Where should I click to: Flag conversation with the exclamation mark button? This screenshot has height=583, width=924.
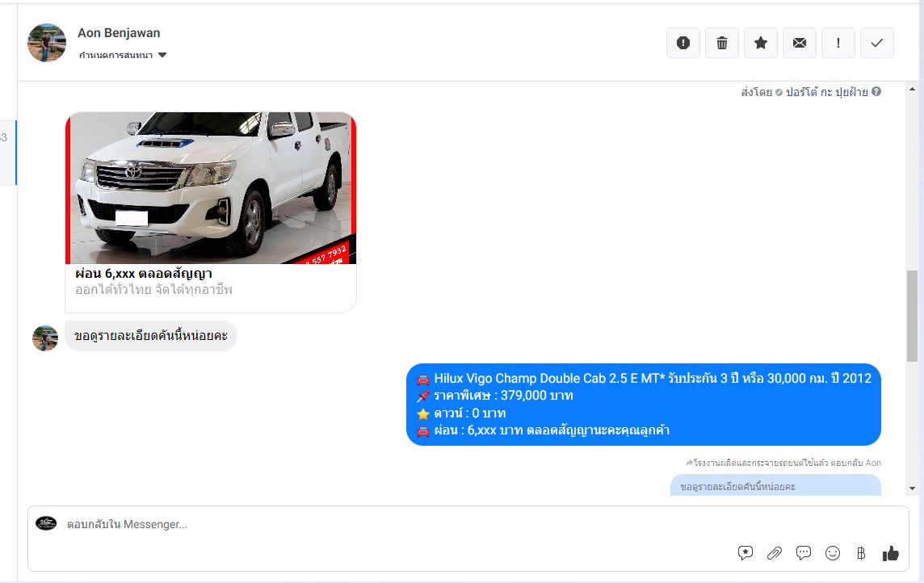click(838, 43)
